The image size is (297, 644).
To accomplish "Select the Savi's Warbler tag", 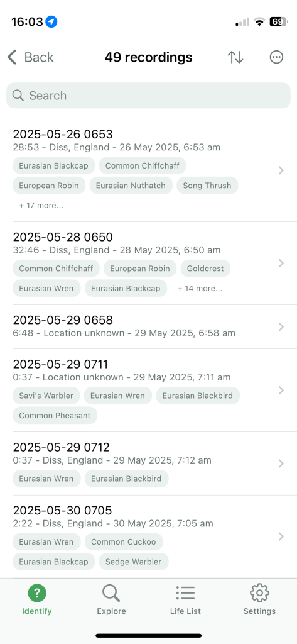I will 46,396.
